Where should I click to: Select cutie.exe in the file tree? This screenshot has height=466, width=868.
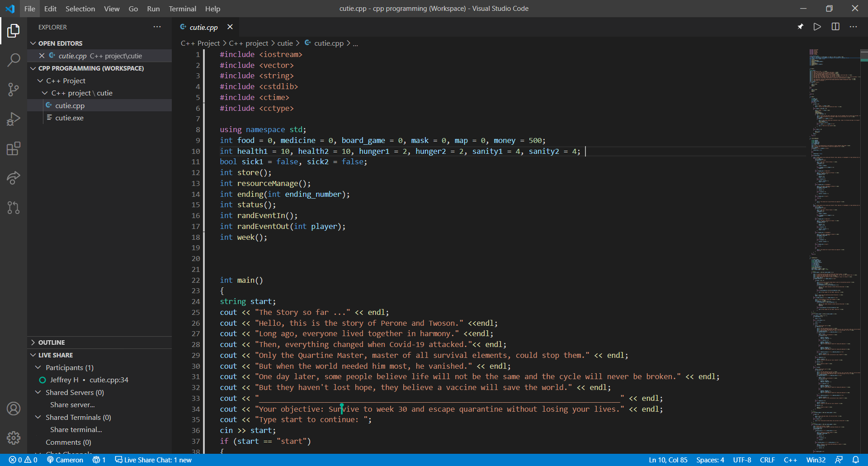pyautogui.click(x=69, y=118)
